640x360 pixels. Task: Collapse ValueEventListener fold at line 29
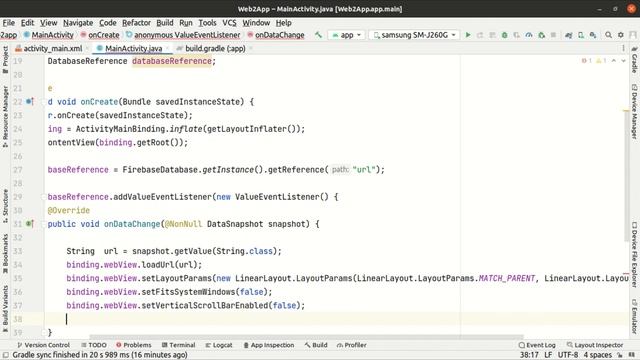tap(43, 197)
